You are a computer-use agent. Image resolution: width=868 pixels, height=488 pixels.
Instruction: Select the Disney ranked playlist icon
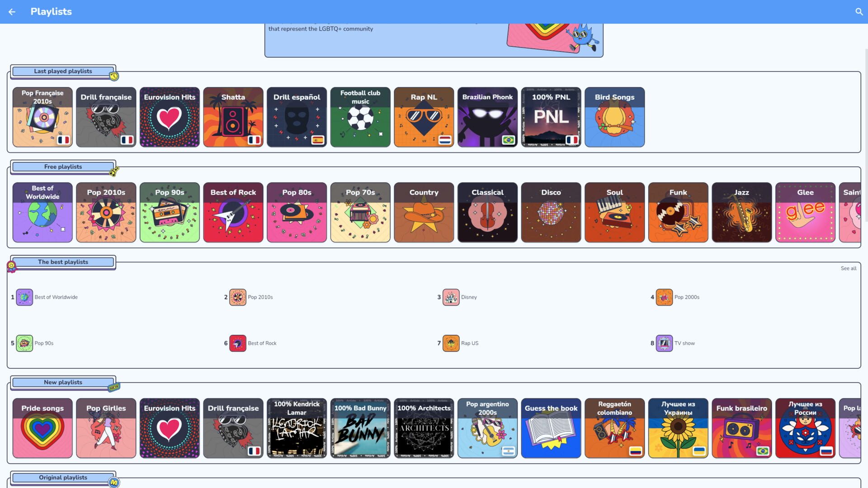click(451, 297)
